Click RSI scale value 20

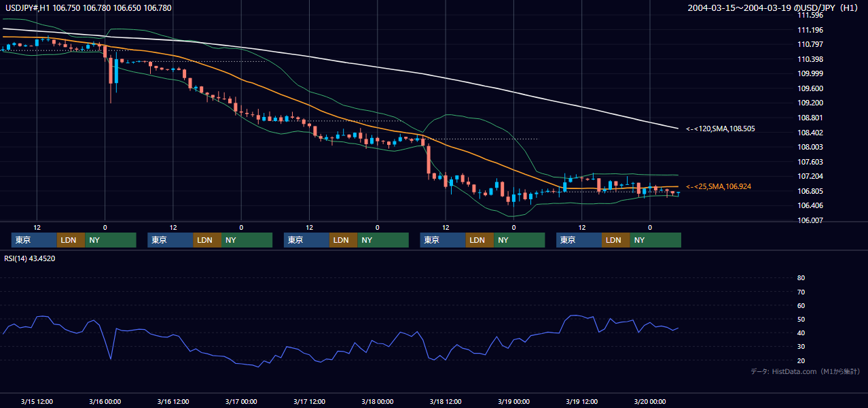(x=801, y=360)
